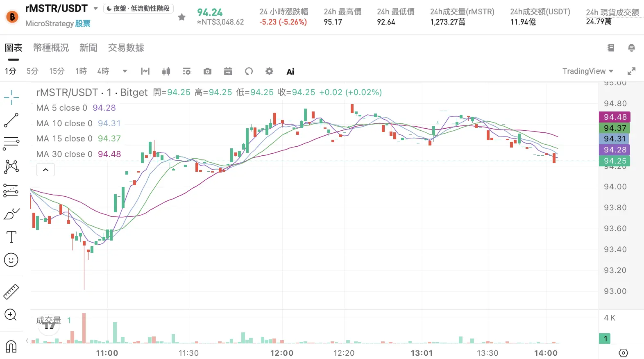Take a chart snapshot with camera icon
This screenshot has height=359, width=644.
tap(208, 71)
